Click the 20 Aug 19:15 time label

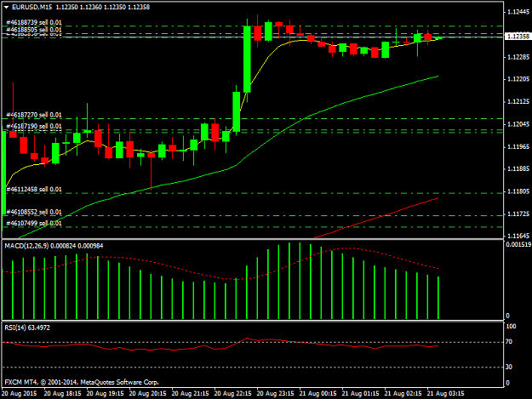pyautogui.click(x=106, y=394)
